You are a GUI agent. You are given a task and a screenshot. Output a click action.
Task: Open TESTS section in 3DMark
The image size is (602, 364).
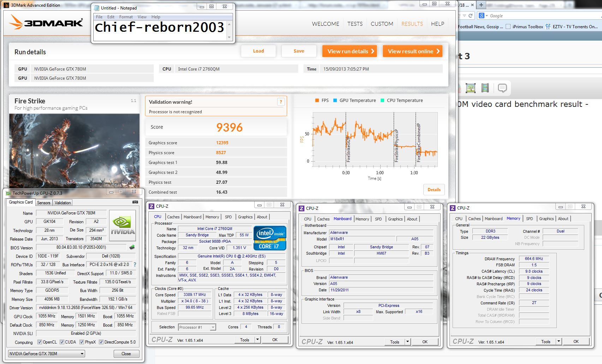pos(355,24)
